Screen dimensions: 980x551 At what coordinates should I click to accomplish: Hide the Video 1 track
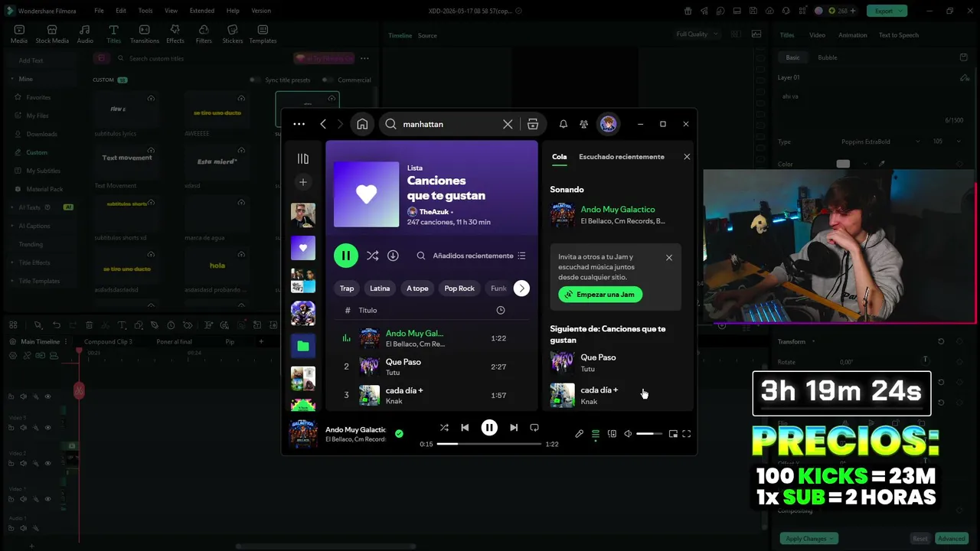(47, 499)
